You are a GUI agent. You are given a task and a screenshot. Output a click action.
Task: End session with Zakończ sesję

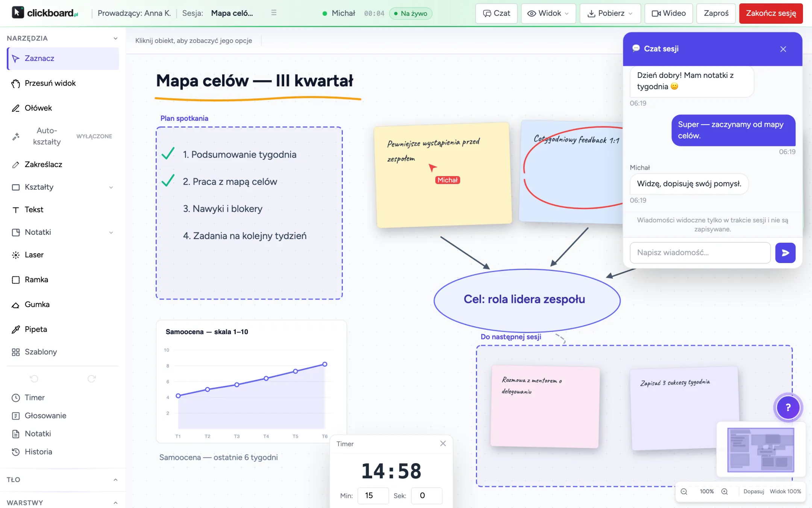click(x=771, y=14)
